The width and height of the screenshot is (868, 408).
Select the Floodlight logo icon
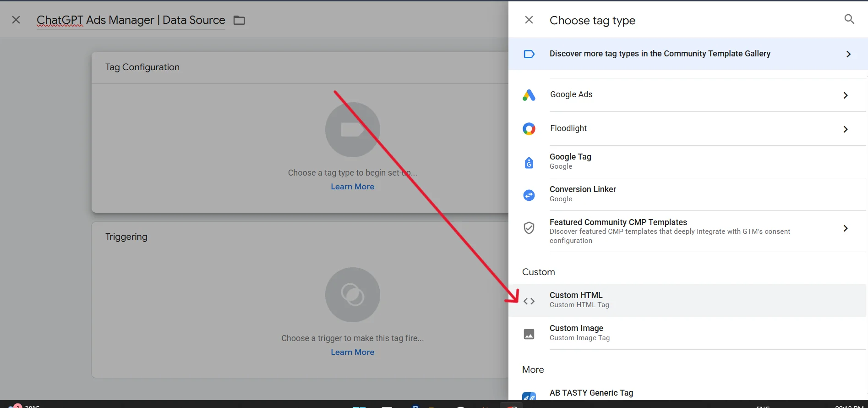tap(529, 129)
